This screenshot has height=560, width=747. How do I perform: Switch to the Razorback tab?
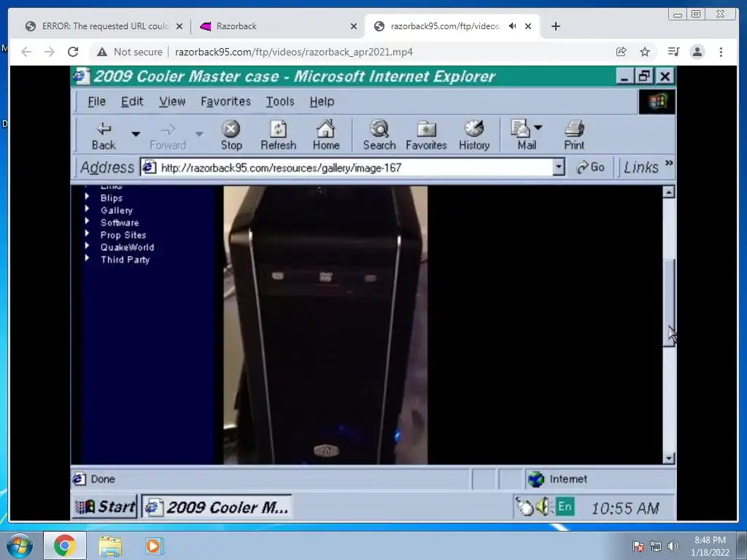click(279, 26)
